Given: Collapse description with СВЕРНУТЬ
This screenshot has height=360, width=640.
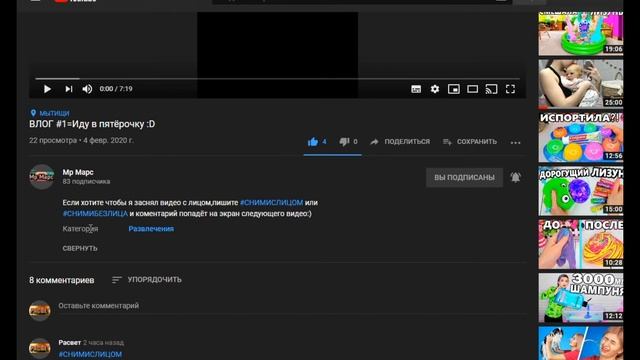Looking at the screenshot, I should click(80, 248).
